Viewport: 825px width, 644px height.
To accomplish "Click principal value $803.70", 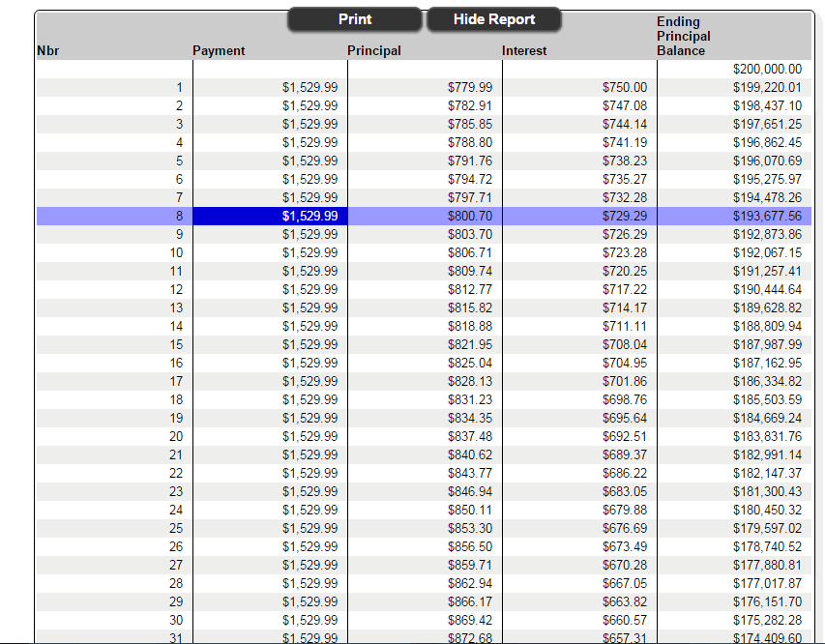I will (470, 234).
